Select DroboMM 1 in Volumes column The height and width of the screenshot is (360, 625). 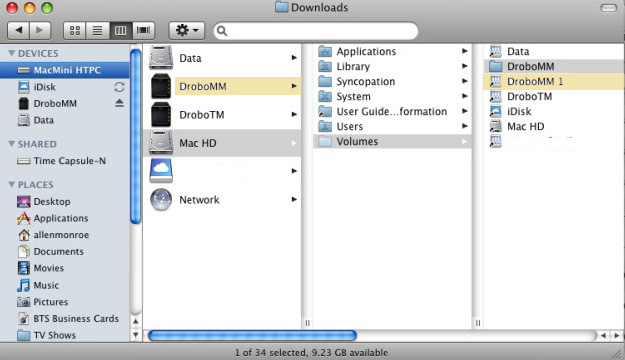[x=554, y=81]
